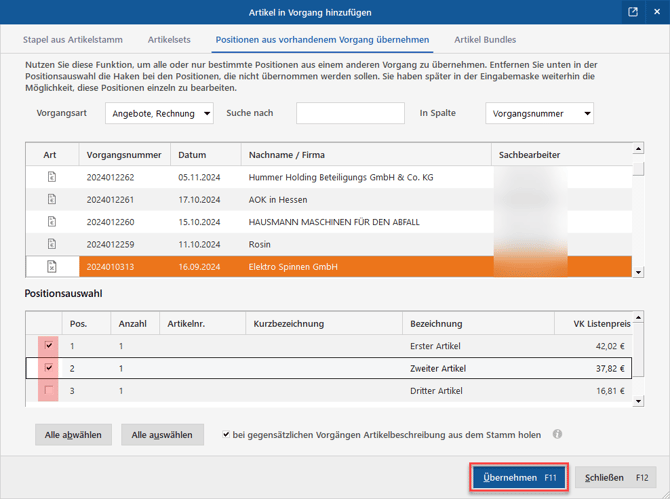The width and height of the screenshot is (670, 499).
Task: Toggle Artikelbeschreibung aus dem Stamm holen checkbox
Action: [x=226, y=434]
